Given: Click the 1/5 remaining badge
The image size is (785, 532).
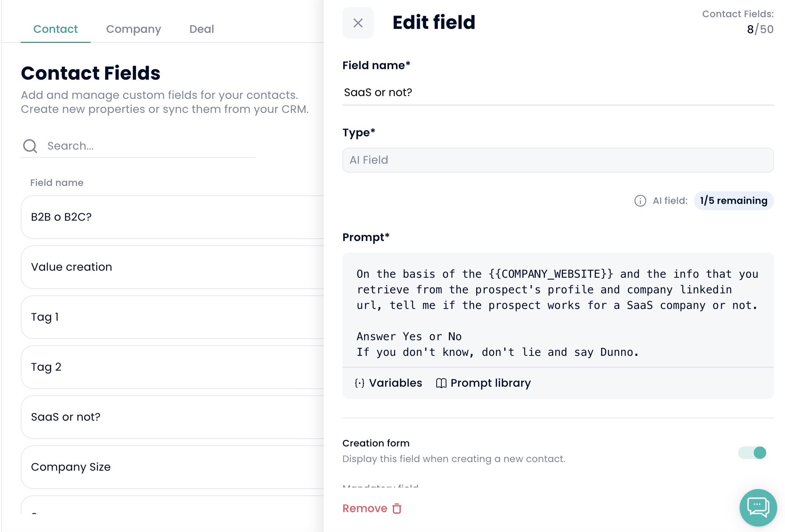Looking at the screenshot, I should tap(733, 201).
